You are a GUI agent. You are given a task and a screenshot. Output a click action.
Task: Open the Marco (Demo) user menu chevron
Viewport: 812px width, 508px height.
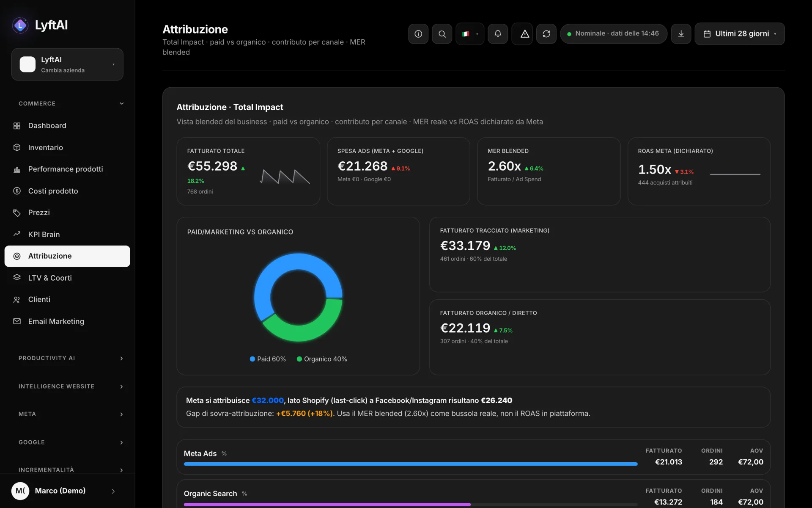(113, 491)
